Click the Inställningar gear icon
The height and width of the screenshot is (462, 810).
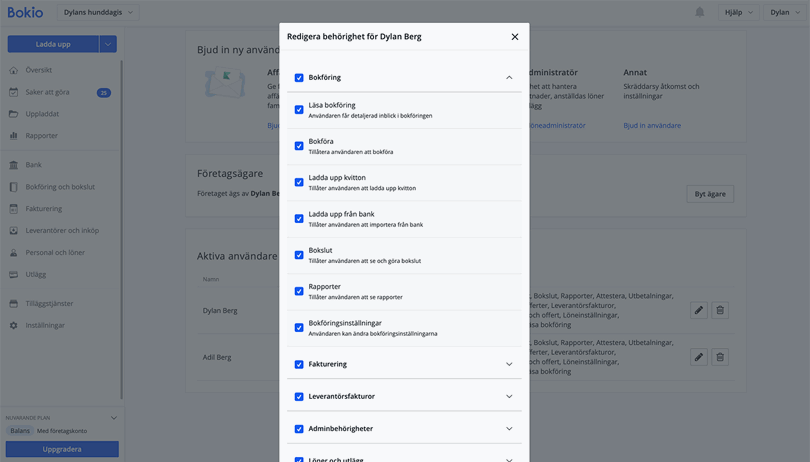click(x=13, y=326)
